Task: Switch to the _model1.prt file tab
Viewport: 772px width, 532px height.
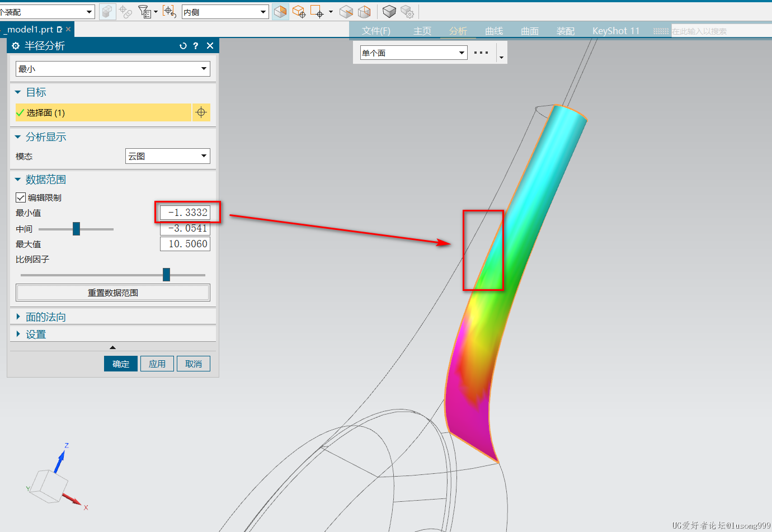Action: click(x=30, y=29)
